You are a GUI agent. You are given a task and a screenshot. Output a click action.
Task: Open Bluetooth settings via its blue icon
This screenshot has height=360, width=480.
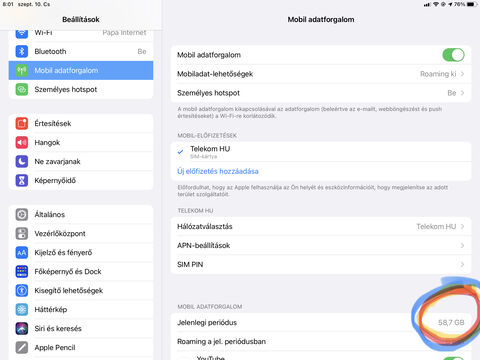click(22, 51)
